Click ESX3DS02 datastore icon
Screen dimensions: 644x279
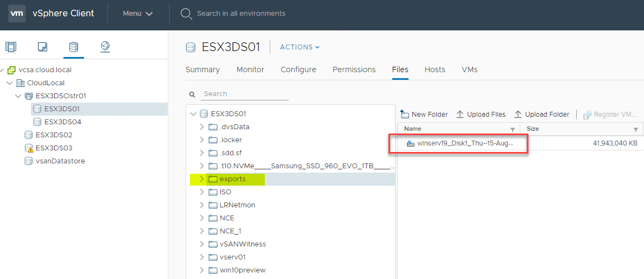click(29, 135)
